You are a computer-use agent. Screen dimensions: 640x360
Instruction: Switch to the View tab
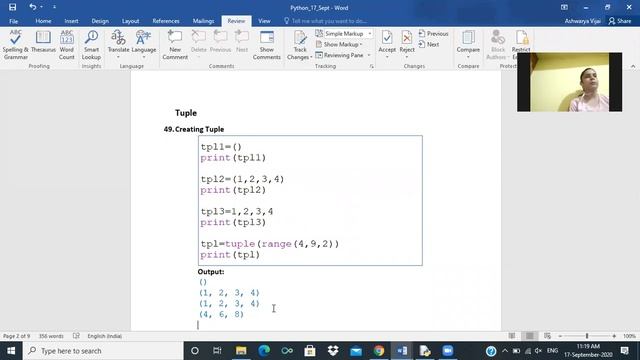pyautogui.click(x=264, y=21)
